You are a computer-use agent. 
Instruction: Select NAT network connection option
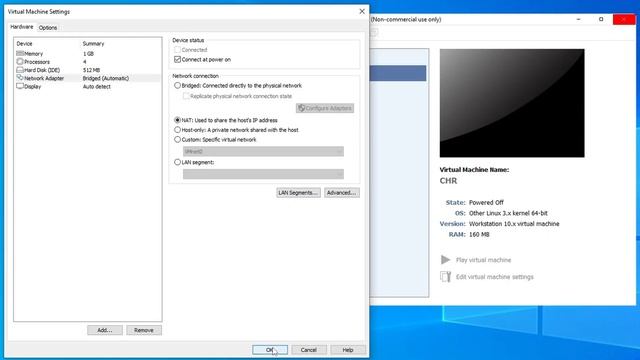click(178, 120)
